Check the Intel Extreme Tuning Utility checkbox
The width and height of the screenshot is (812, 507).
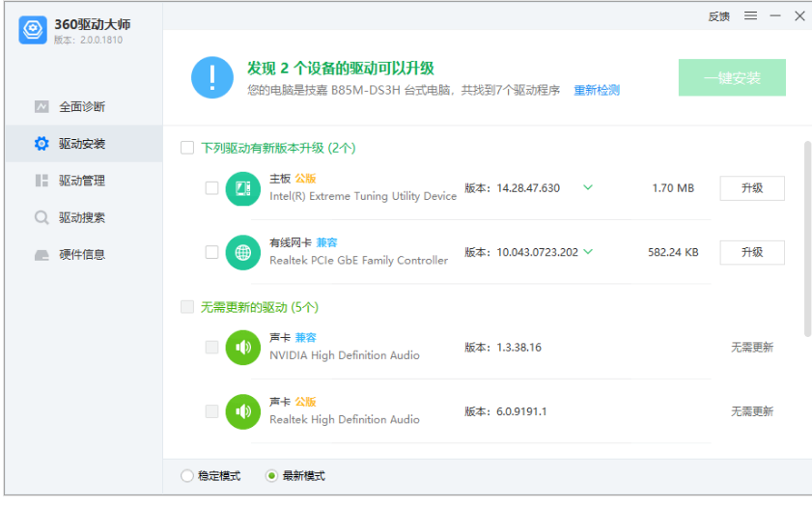211,188
